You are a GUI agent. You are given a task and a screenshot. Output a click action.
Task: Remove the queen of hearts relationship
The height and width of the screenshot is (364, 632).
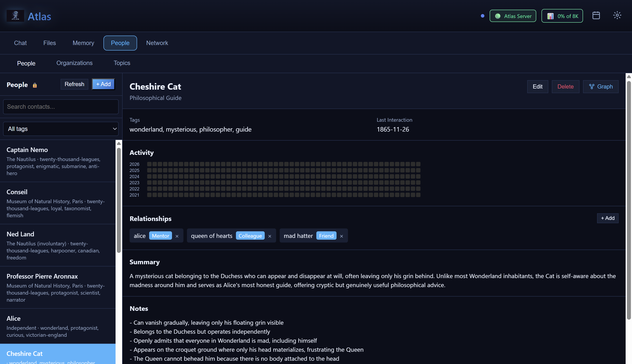tap(270, 236)
